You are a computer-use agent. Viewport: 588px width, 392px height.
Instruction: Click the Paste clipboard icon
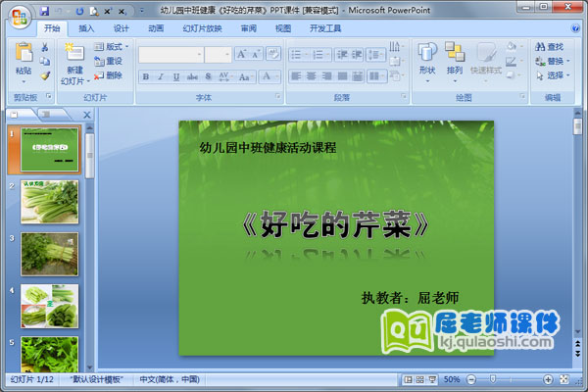click(x=24, y=53)
